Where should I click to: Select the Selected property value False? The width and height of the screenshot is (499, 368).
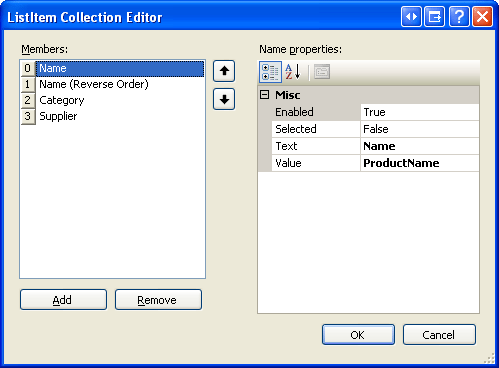point(420,129)
